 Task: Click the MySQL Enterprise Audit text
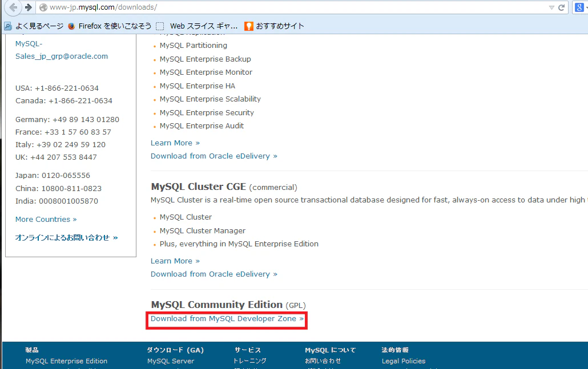202,125
